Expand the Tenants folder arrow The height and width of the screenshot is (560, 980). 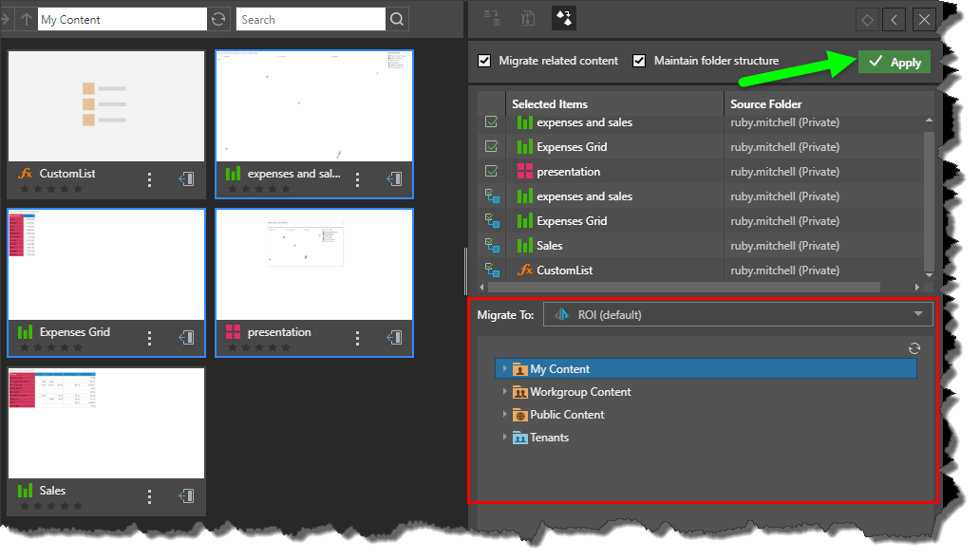[505, 438]
